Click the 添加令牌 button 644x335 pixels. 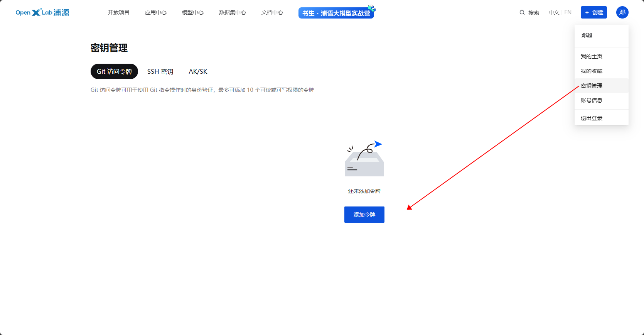pyautogui.click(x=364, y=215)
